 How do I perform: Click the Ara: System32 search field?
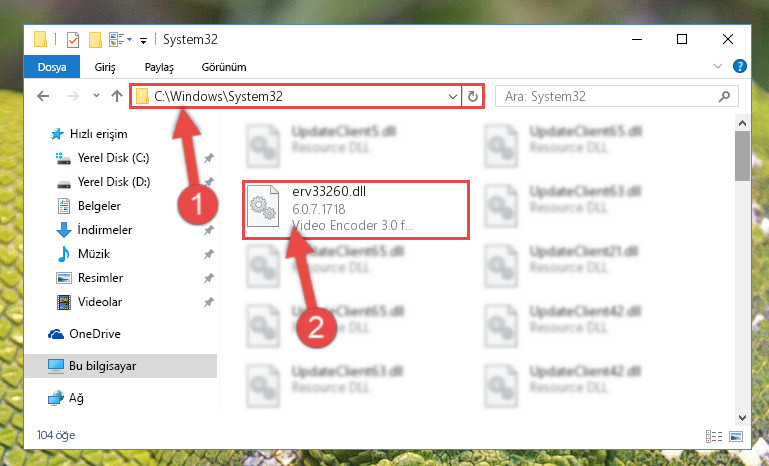point(608,97)
